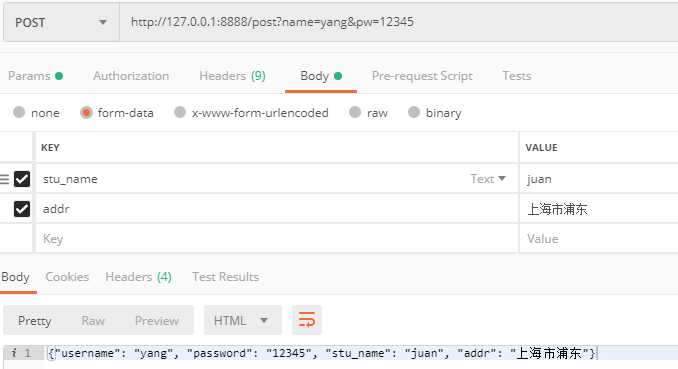Switch to Preview response view
Viewport: 678px width, 369px height.
tap(157, 321)
